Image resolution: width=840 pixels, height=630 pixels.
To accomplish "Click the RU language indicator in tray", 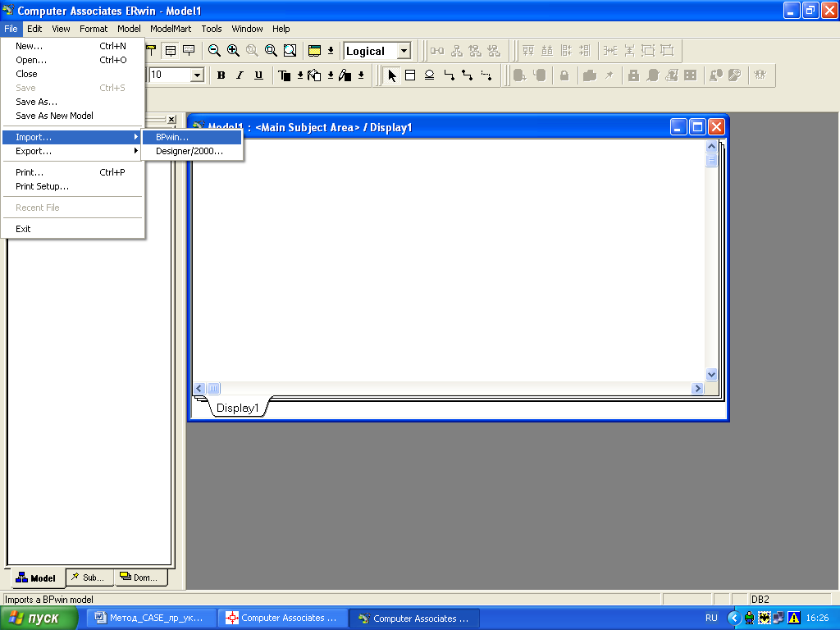I will [x=711, y=619].
